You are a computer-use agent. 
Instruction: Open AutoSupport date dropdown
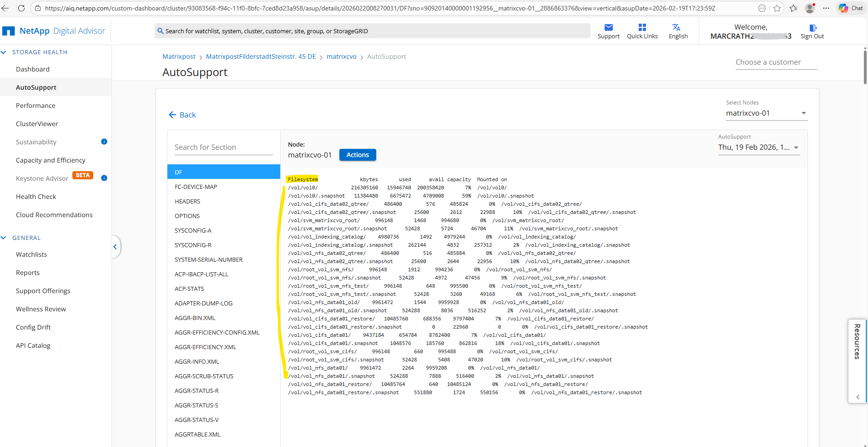click(x=759, y=147)
